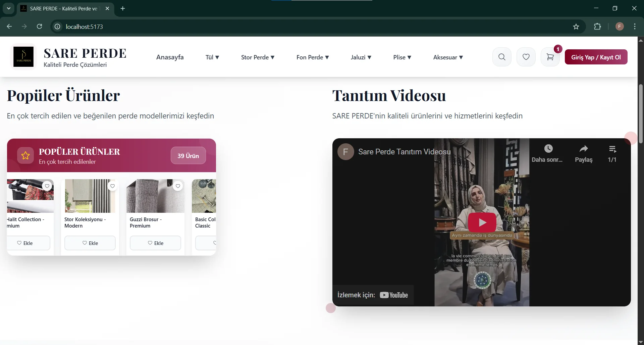
Task: Click Ekle under Stor Koleksiyonu Modern
Action: 90,243
